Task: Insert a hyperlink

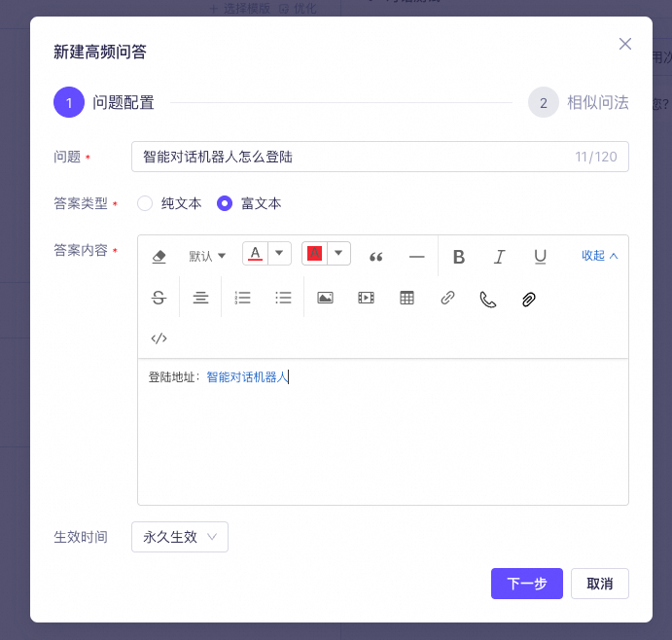Action: tap(447, 298)
